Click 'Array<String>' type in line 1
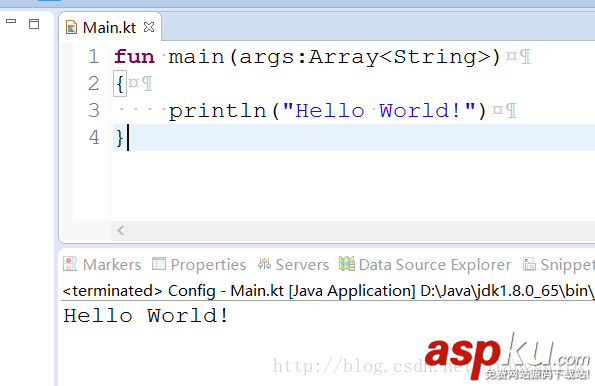Screen dimensions: 595x386 pos(400,57)
